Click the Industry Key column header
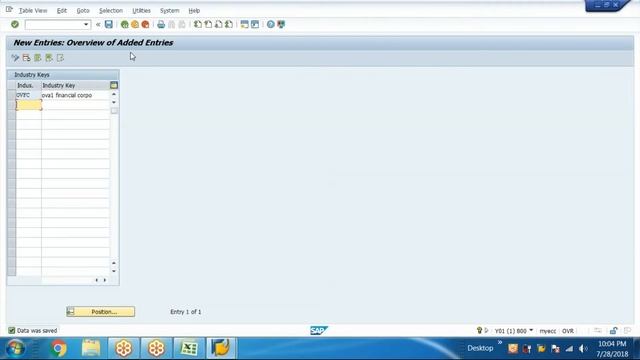Screen dimensions: 640x360 click(x=76, y=85)
